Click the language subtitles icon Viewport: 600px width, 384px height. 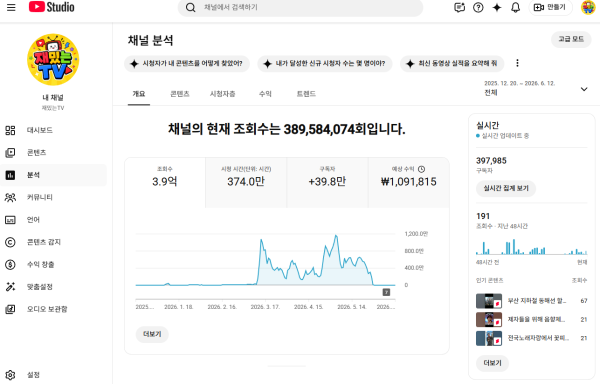pyautogui.click(x=10, y=220)
